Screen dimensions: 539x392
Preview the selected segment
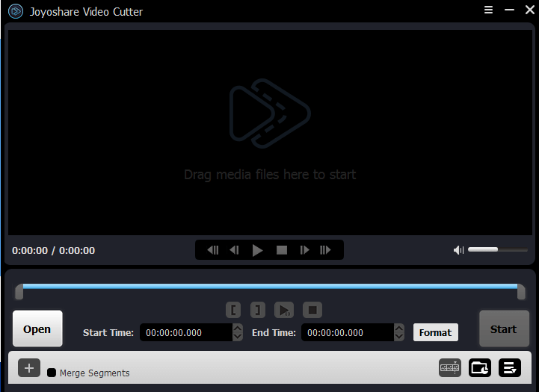[283, 309]
